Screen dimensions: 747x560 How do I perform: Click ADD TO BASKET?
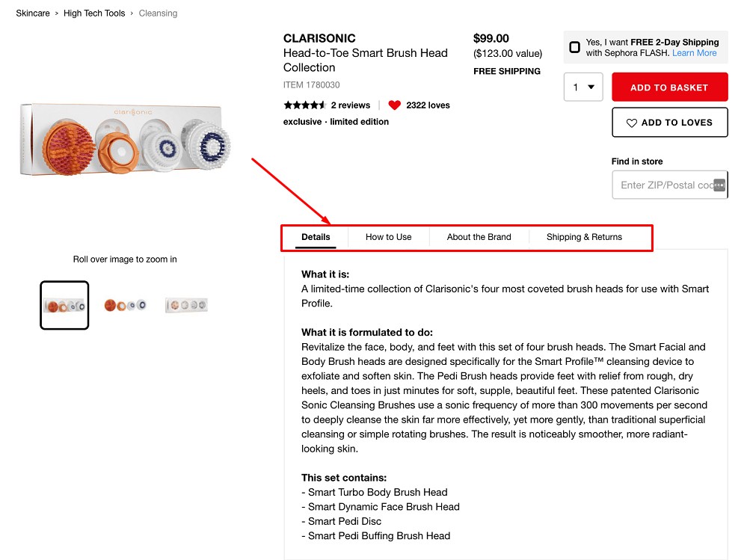coord(669,87)
